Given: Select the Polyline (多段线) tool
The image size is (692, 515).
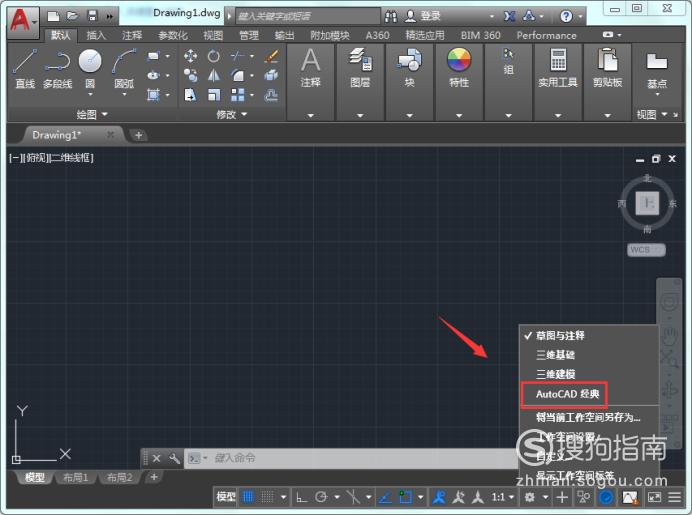Looking at the screenshot, I should pos(57,68).
